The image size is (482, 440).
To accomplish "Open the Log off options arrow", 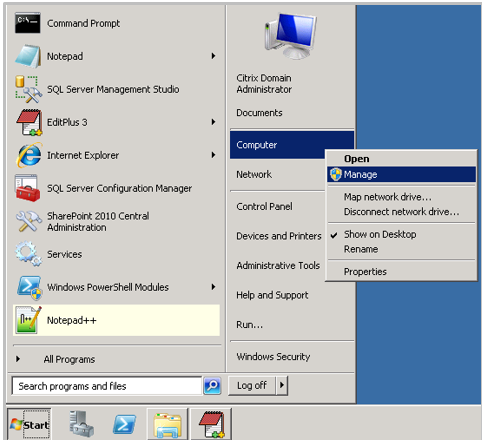I will [282, 385].
